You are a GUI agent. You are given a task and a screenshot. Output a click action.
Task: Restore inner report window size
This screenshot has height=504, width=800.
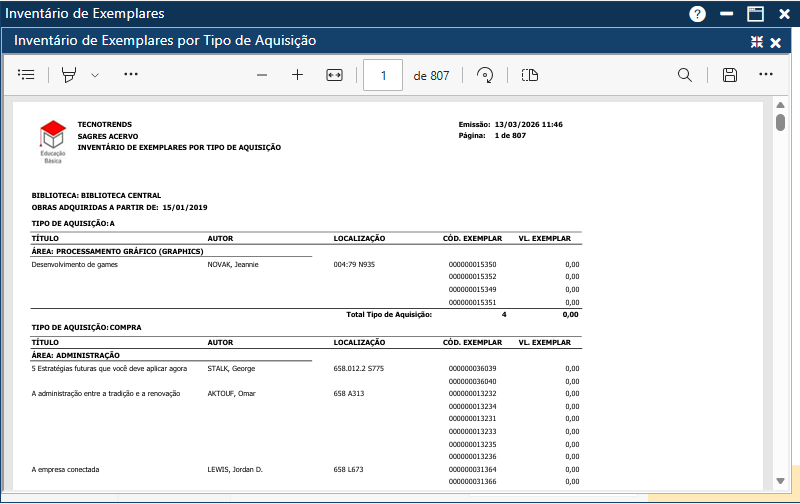(757, 42)
